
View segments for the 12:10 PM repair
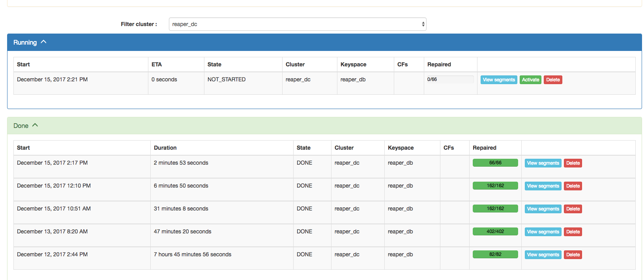[543, 186]
